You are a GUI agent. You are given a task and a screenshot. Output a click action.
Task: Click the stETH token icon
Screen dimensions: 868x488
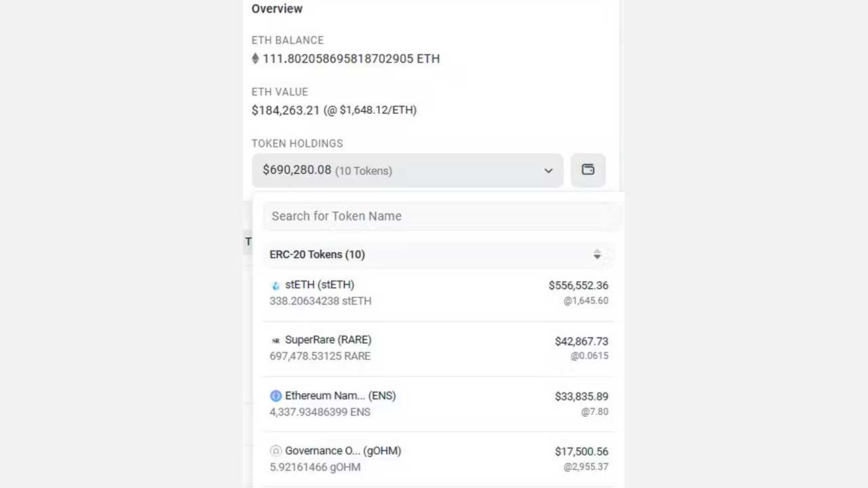pos(275,285)
